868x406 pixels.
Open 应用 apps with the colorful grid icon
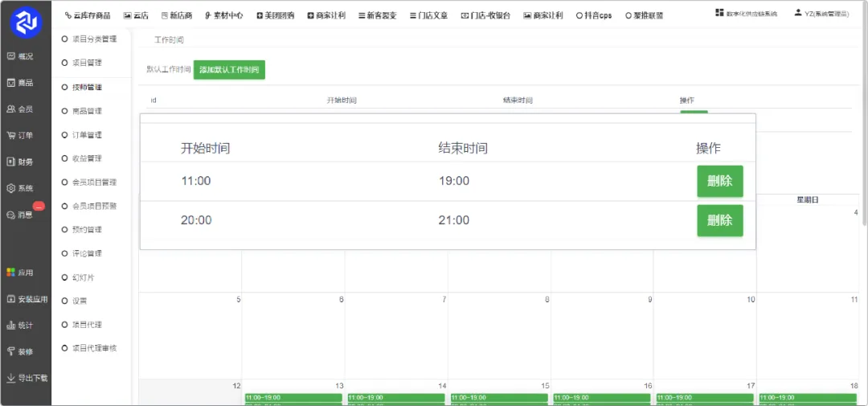click(x=21, y=273)
